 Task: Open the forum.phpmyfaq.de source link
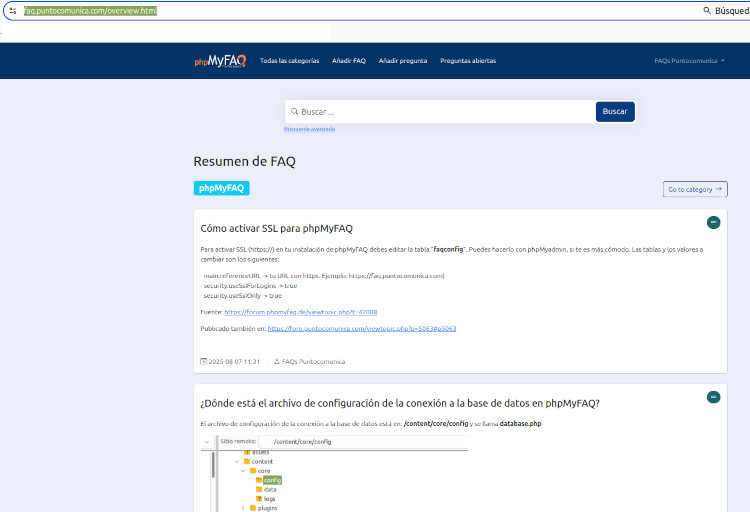(x=300, y=312)
